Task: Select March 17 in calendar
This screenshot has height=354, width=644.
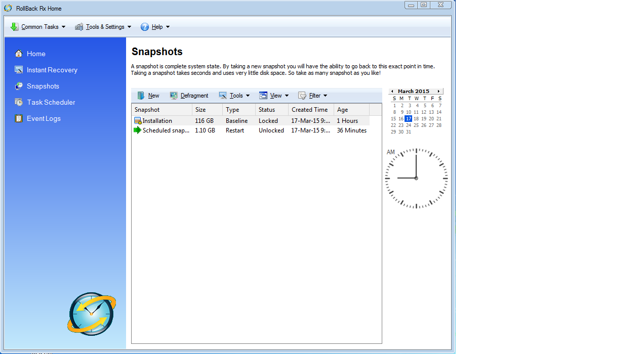Action: pyautogui.click(x=409, y=119)
